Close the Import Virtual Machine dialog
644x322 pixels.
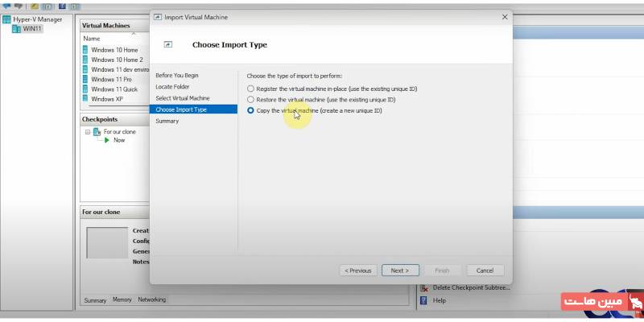[x=505, y=17]
